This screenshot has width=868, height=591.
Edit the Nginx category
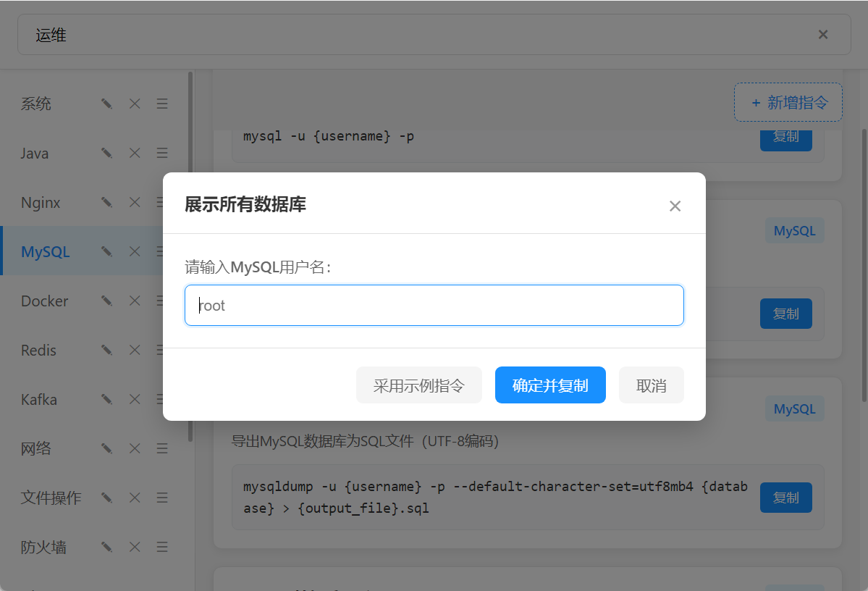(x=107, y=202)
